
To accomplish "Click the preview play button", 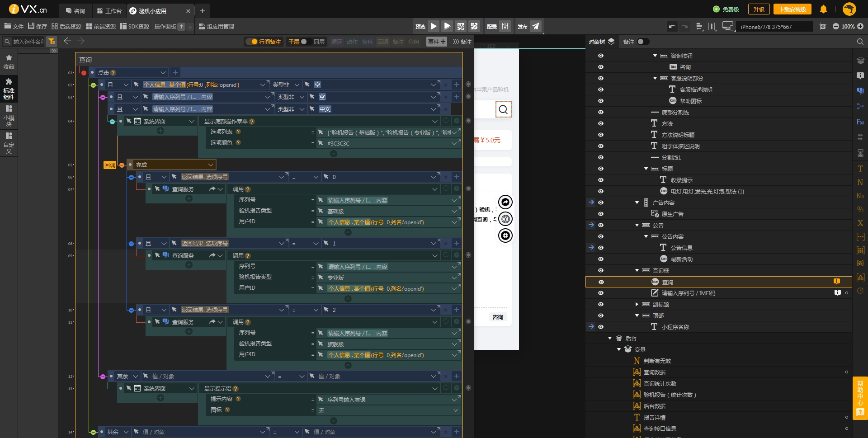I will tap(434, 26).
